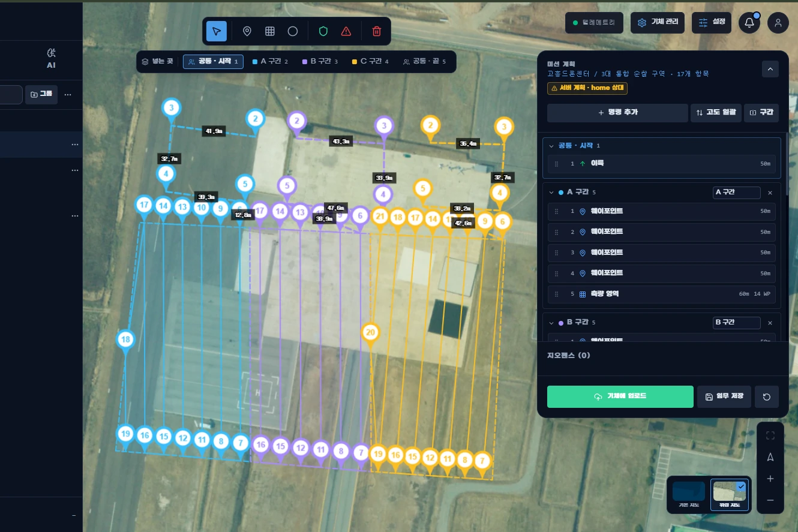Click the 임무 저장 save button
This screenshot has width=798, height=532.
[x=724, y=396]
